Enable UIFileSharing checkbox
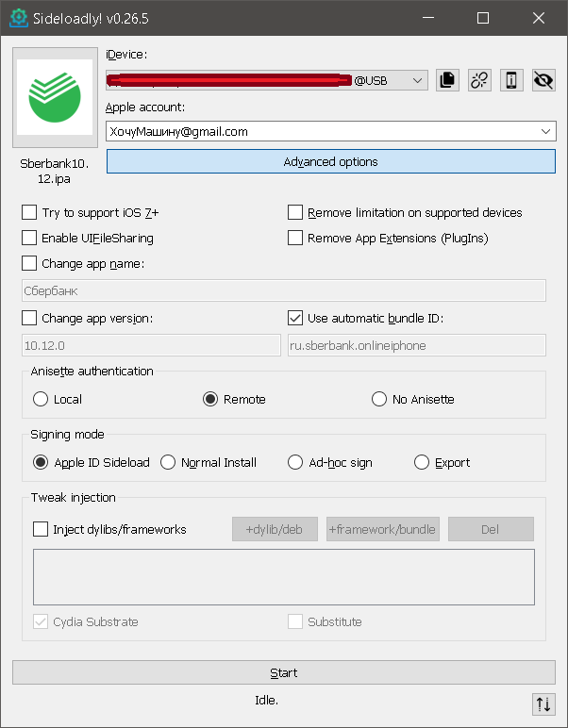This screenshot has width=568, height=728. (29, 238)
